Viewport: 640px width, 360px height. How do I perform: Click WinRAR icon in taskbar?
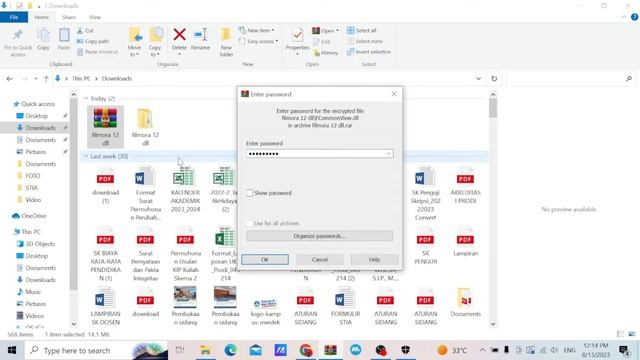tap(331, 350)
